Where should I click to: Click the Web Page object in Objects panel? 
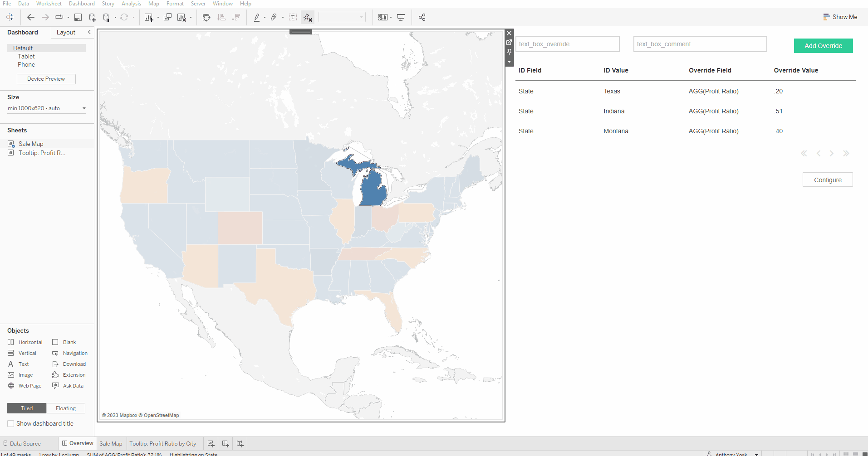point(25,386)
